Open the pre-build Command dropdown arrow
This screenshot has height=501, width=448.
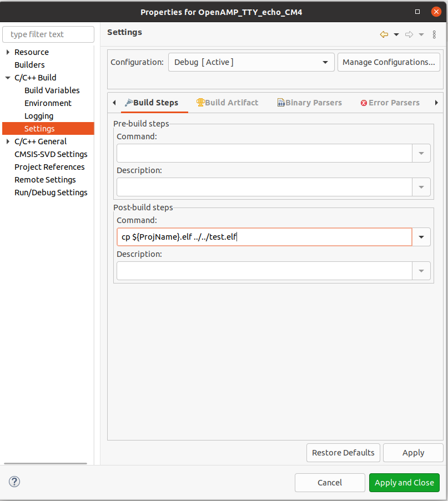[x=421, y=153]
